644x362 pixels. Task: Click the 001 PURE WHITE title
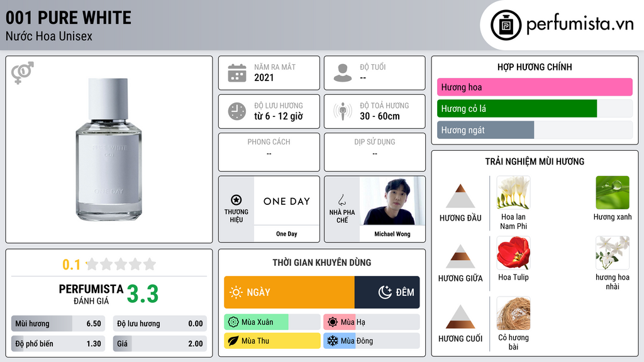point(68,18)
